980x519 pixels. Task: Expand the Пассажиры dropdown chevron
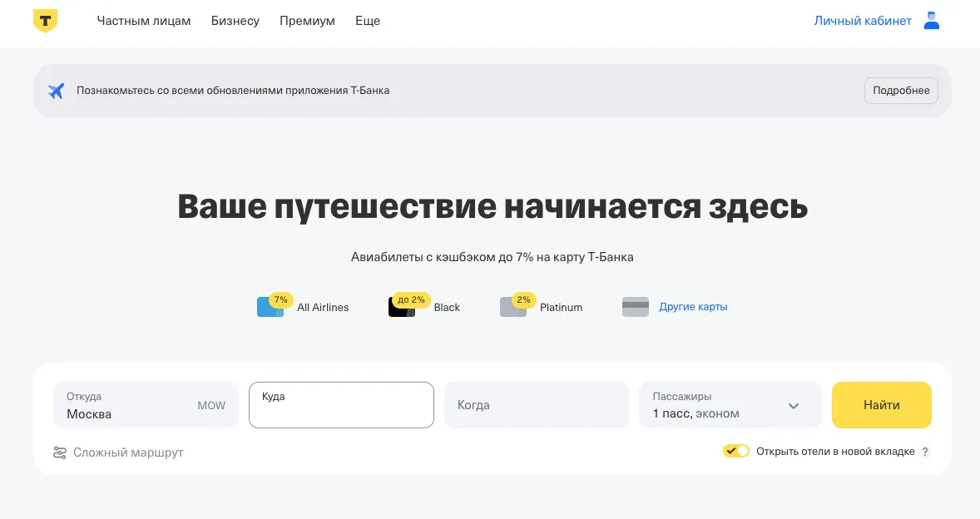[x=793, y=406]
